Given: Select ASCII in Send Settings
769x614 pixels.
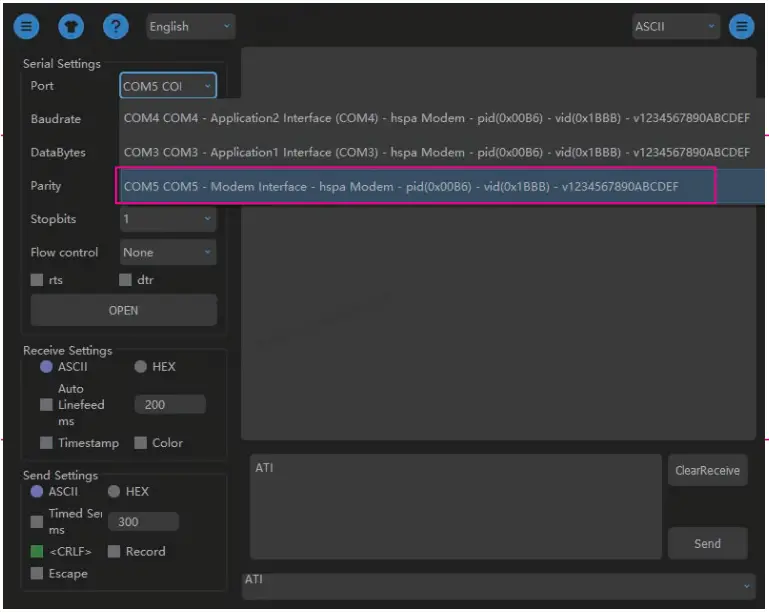Looking at the screenshot, I should click(x=37, y=491).
